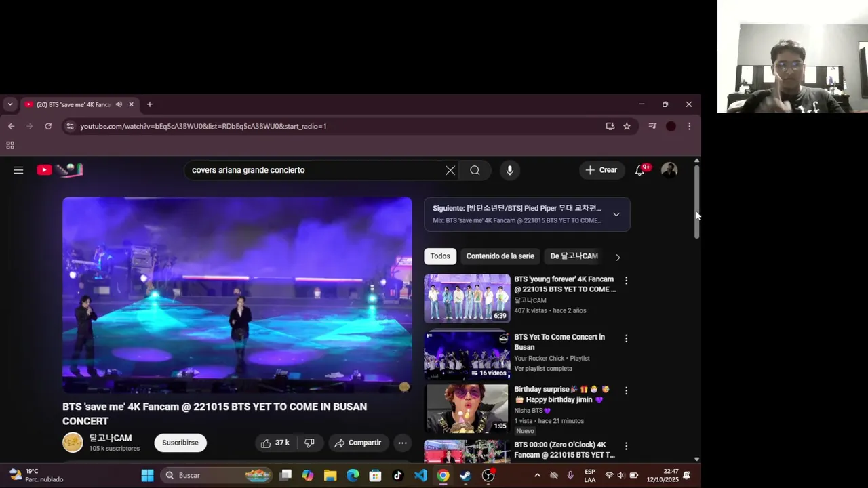Open Ver playlist completa link

coord(543,369)
